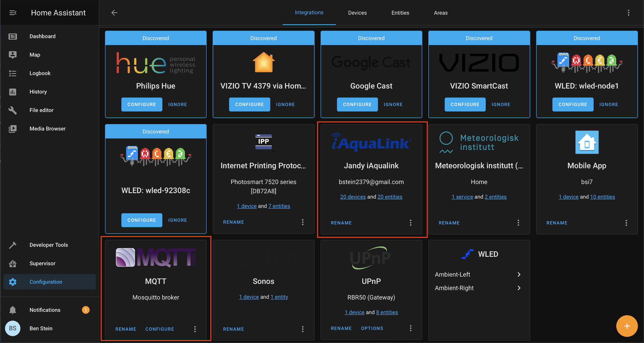Open the Meteorologisk institutt card three-dot menu
The image size is (644, 343).
click(x=518, y=223)
